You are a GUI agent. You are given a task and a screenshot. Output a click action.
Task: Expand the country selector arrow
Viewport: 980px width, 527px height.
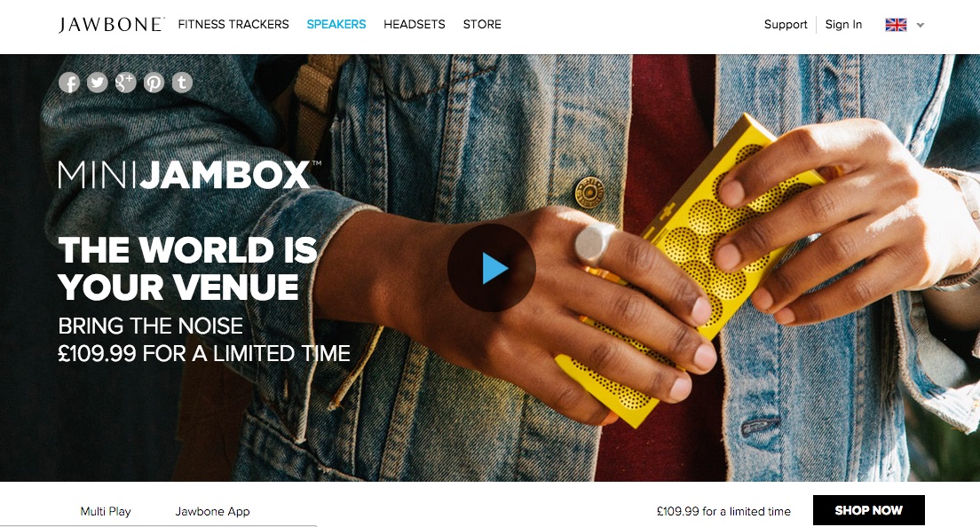[x=920, y=25]
